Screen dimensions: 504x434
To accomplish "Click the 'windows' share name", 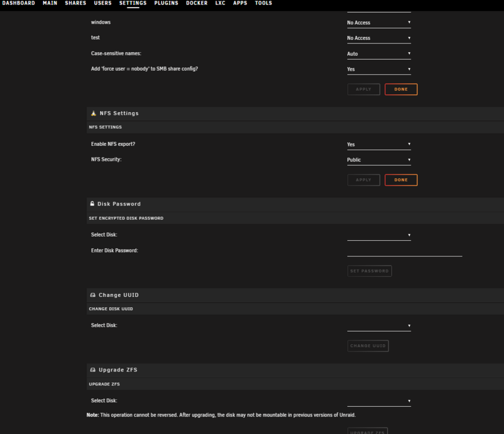I will tap(101, 22).
